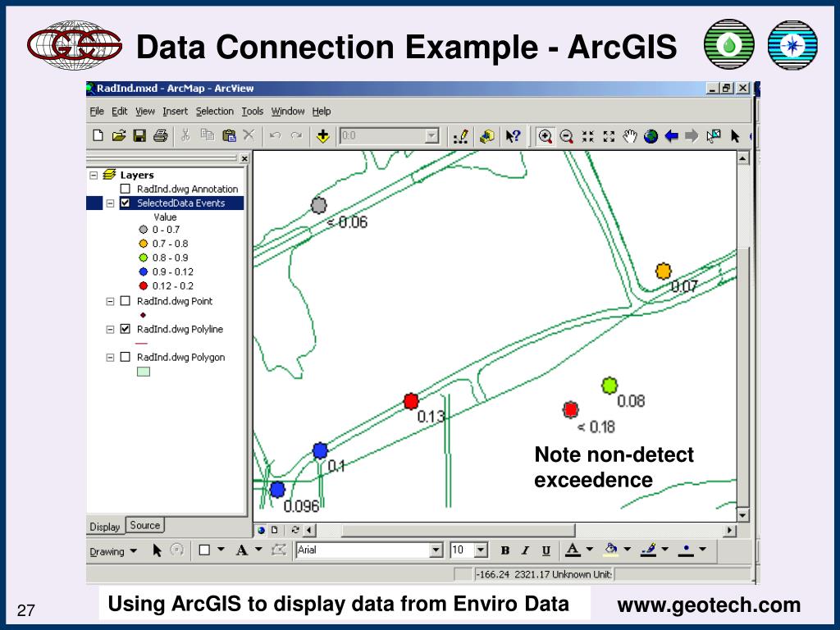Open the Help menu
The height and width of the screenshot is (630, 840).
tap(322, 111)
